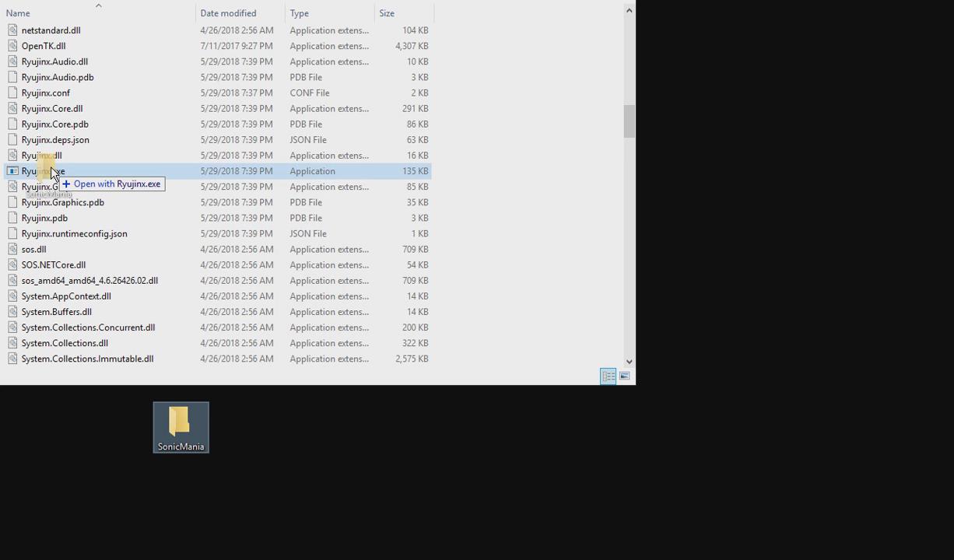
Task: Click the vertical scrollbar thumb
Action: click(x=629, y=121)
